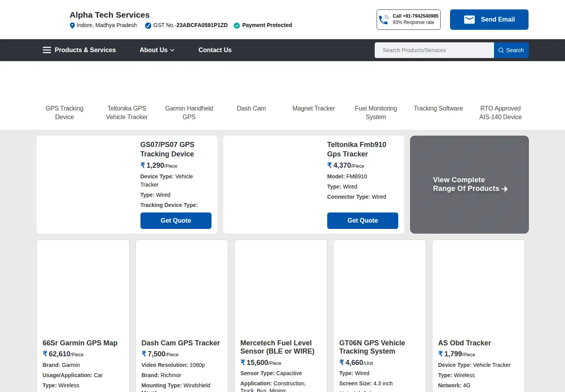Open GT06N GPS Vehicle Tracking System product
Viewport: 565px width, 392px height.
point(372,347)
